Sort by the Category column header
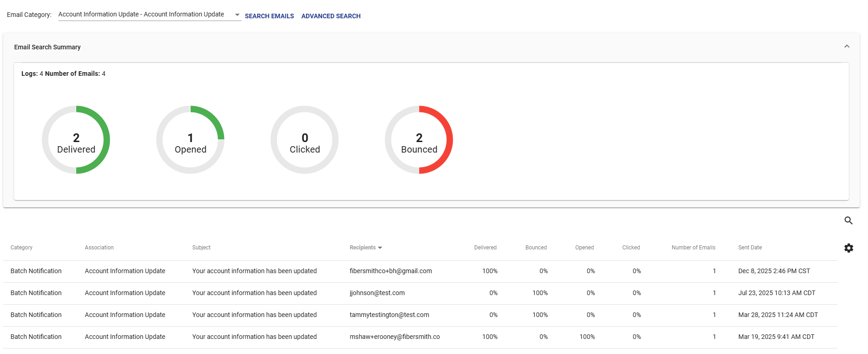 (21, 248)
